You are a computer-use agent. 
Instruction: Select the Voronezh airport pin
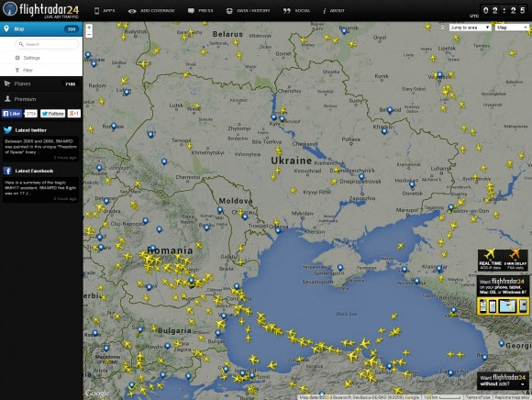[x=439, y=74]
